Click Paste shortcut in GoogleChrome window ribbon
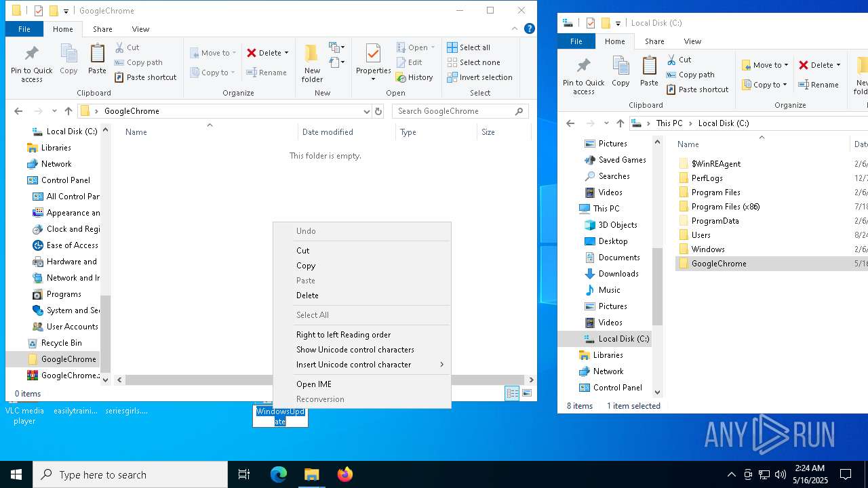868x488 pixels. (146, 77)
